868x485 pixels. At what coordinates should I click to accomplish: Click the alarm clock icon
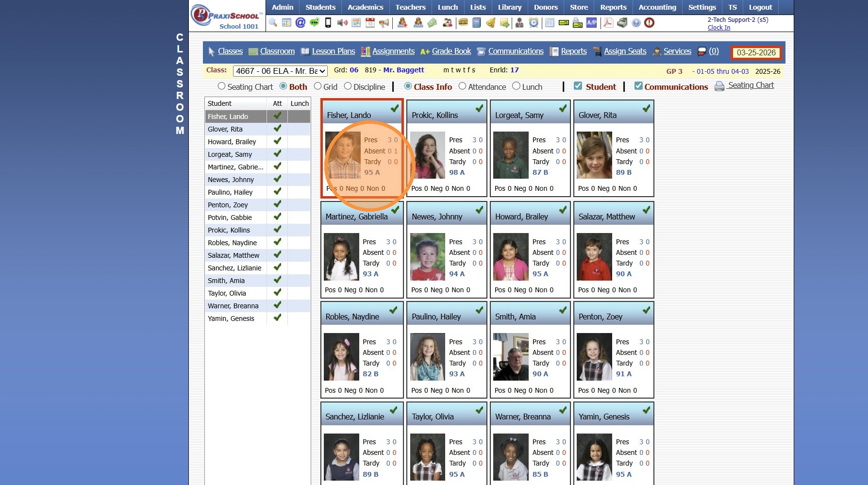click(534, 23)
